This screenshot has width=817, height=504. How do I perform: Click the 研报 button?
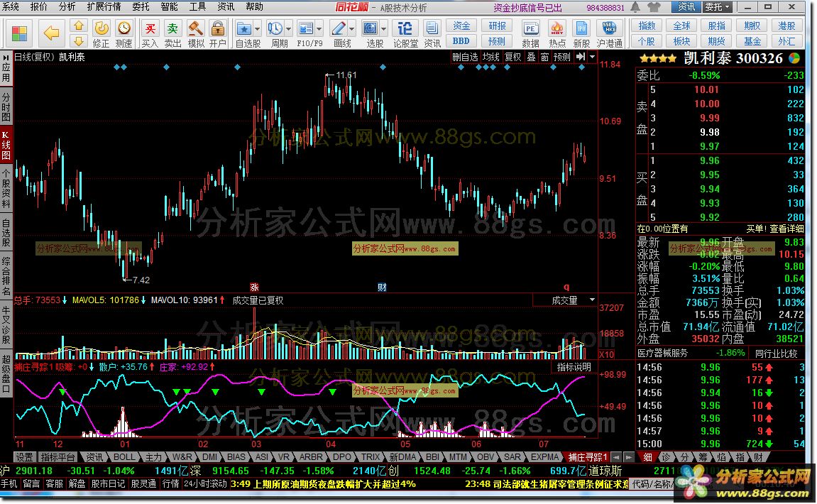click(x=497, y=26)
